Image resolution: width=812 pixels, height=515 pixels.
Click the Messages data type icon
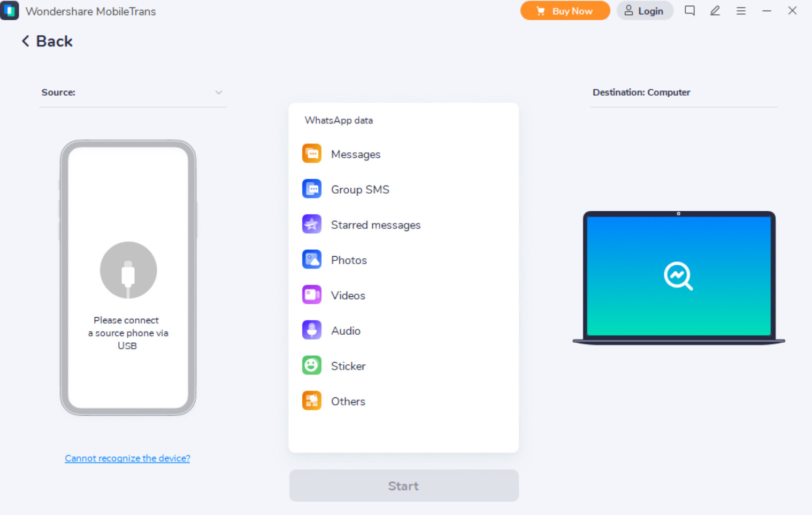pyautogui.click(x=312, y=154)
